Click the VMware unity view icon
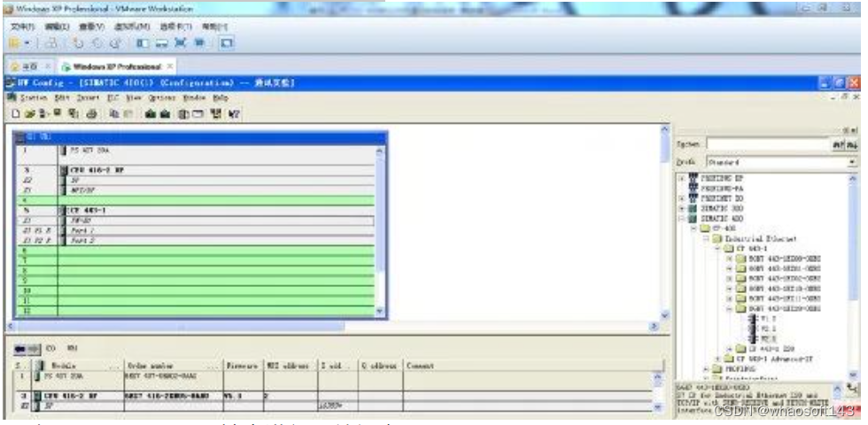 click(198, 43)
